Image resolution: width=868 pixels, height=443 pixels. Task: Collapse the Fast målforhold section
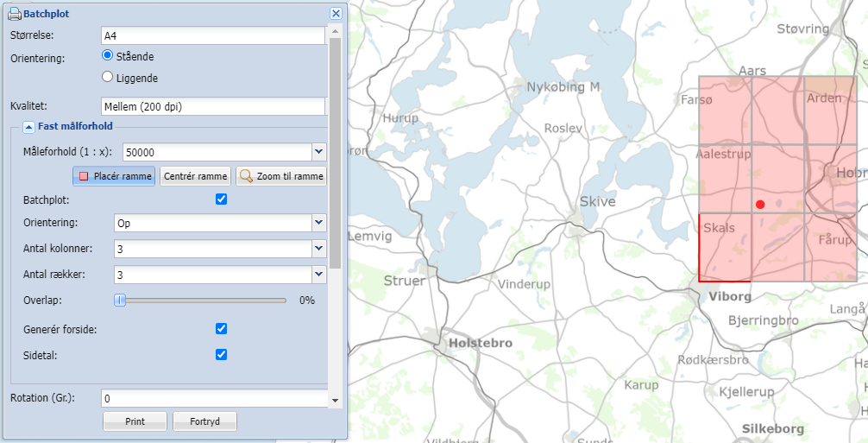[x=28, y=127]
